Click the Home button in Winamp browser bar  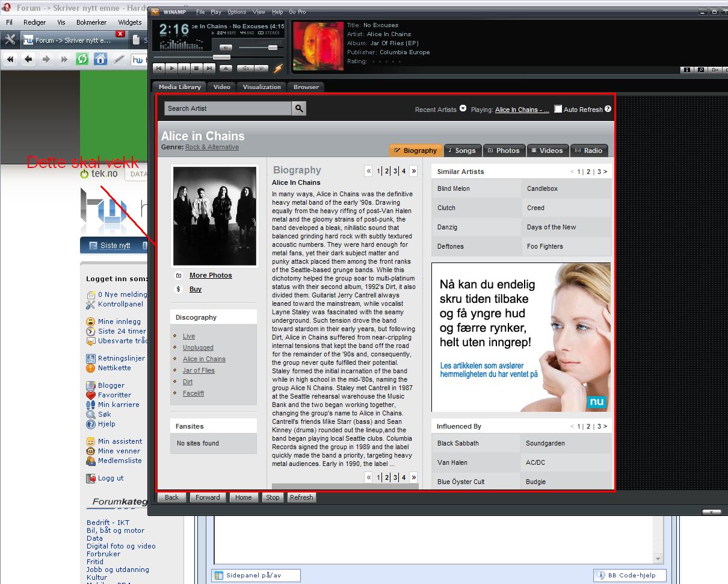pyautogui.click(x=244, y=497)
